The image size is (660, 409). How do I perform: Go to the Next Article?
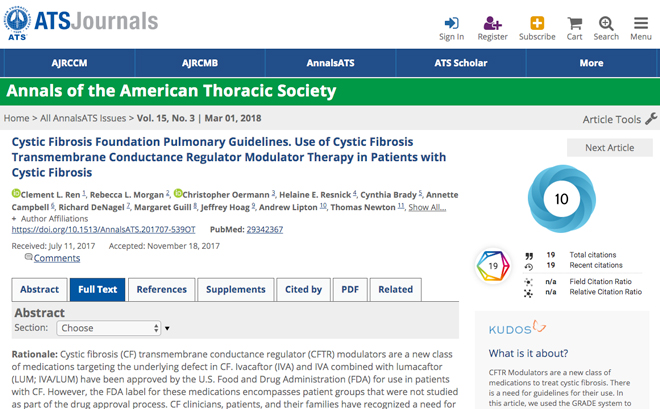[609, 148]
